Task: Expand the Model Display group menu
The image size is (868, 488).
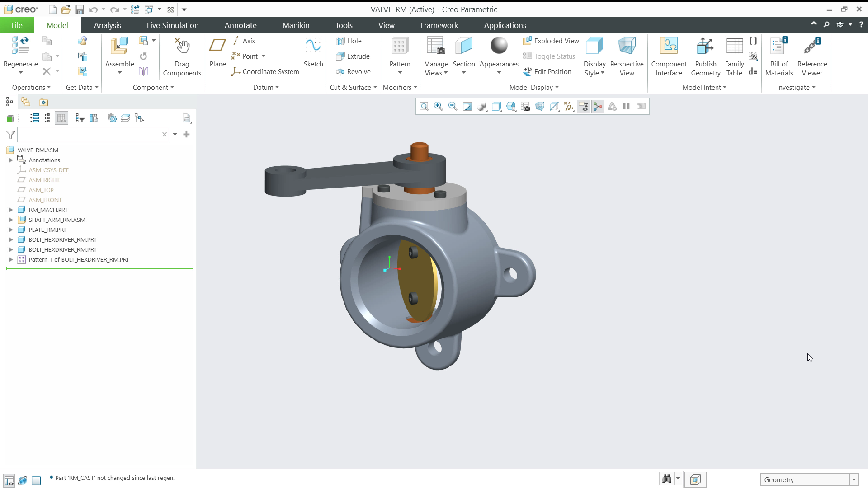Action: [534, 88]
